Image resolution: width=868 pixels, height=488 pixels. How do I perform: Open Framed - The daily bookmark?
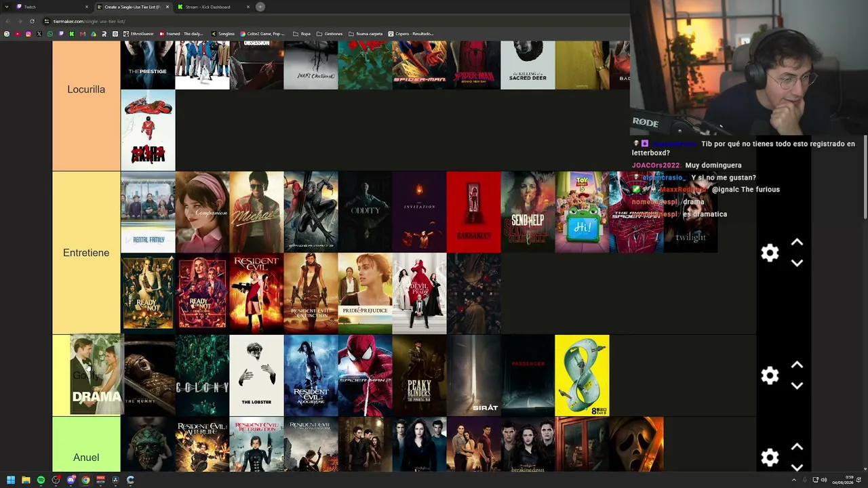pyautogui.click(x=180, y=34)
